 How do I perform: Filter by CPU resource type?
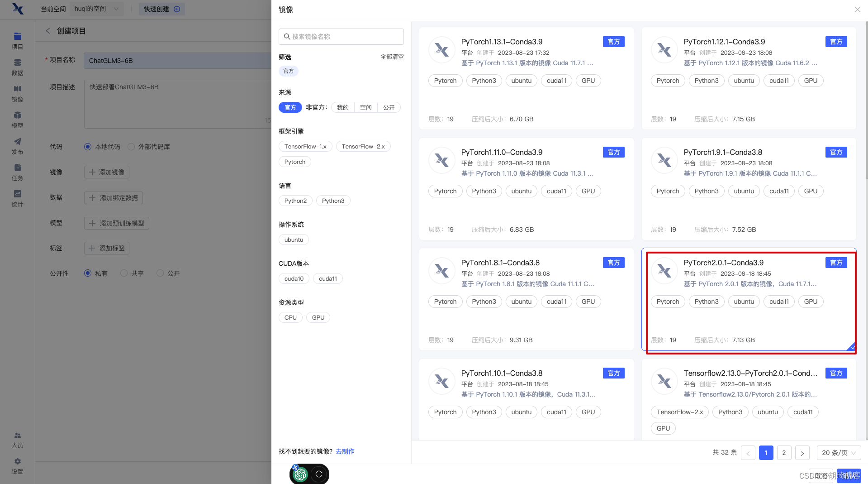[x=290, y=317]
